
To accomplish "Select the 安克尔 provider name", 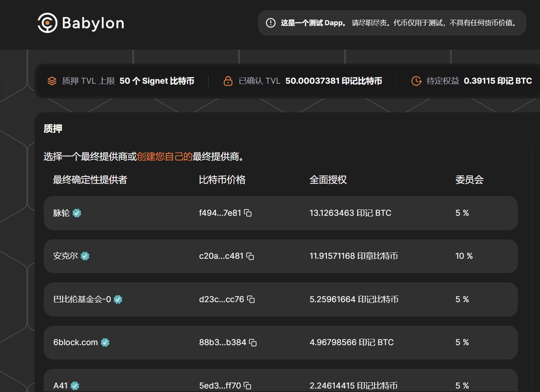I will pyautogui.click(x=66, y=256).
